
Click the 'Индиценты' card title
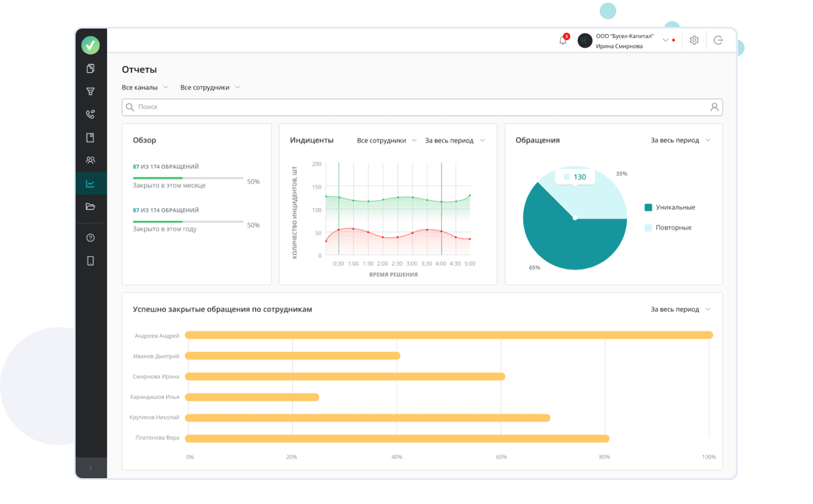coord(312,140)
